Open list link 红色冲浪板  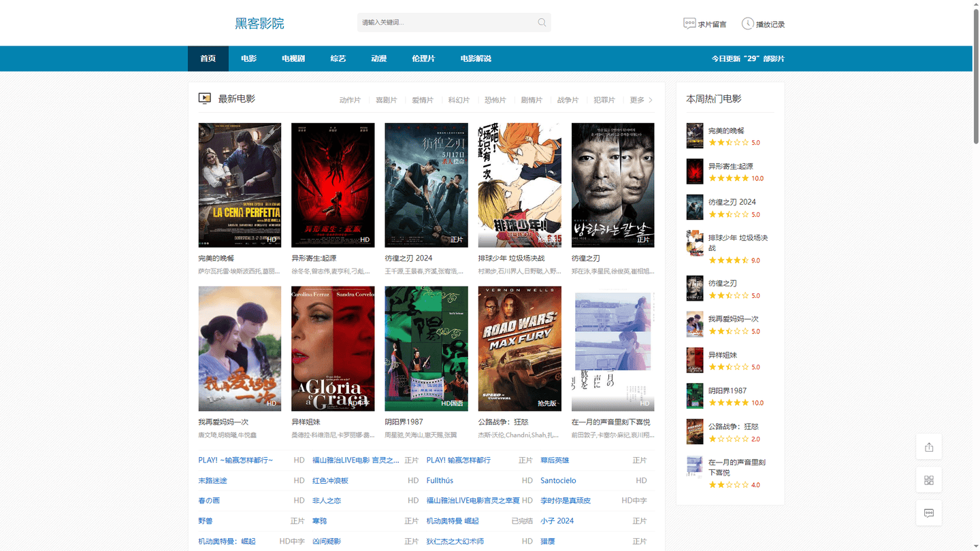pyautogui.click(x=330, y=480)
